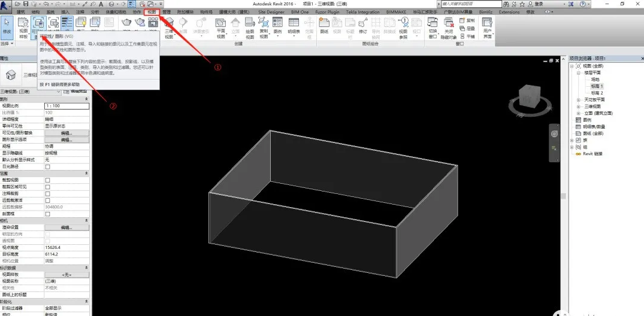644x316 pixels.
Task: Click 关闭隐藏对象 close hidden windows
Action: 449,28
